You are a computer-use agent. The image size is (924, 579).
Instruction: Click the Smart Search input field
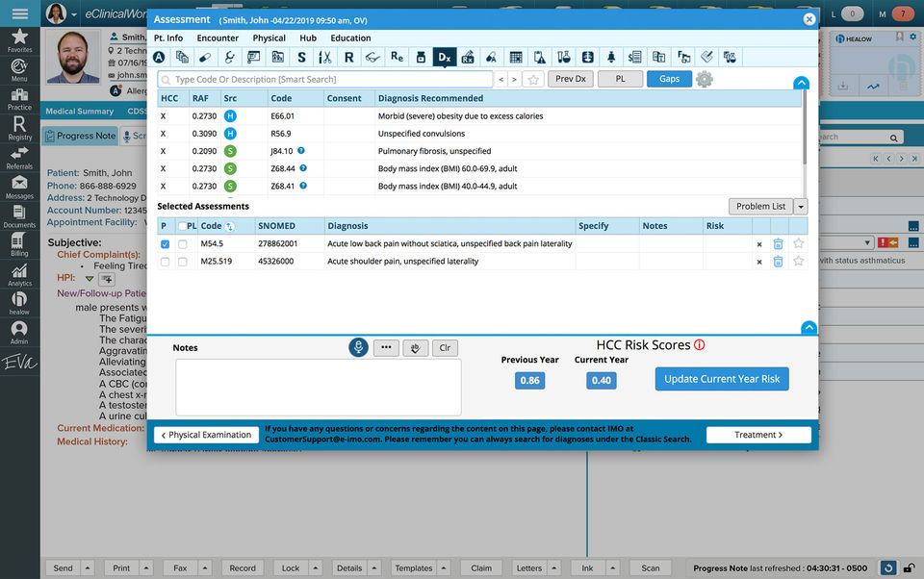pyautogui.click(x=324, y=79)
